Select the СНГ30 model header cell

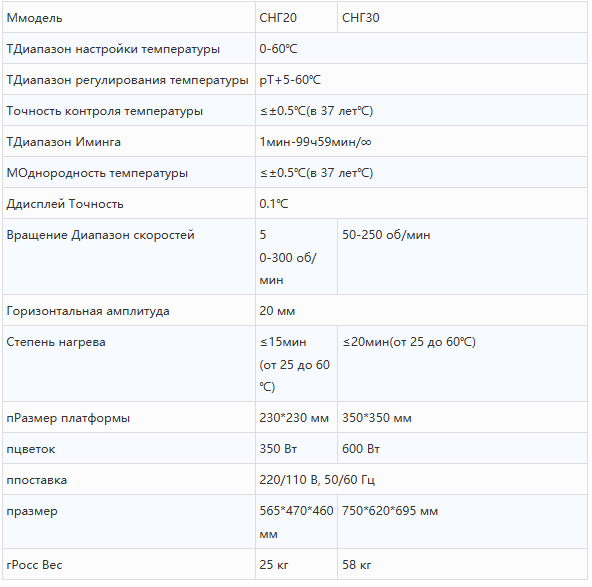click(x=462, y=17)
